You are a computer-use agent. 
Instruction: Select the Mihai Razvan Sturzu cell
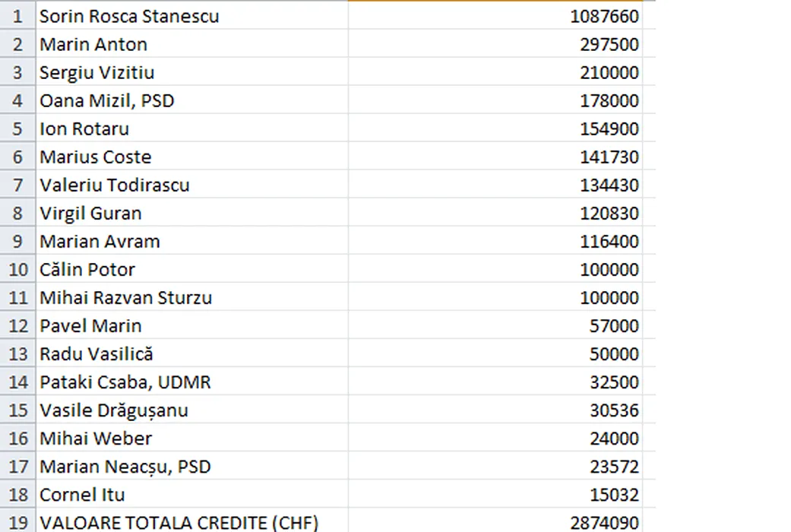(x=125, y=297)
